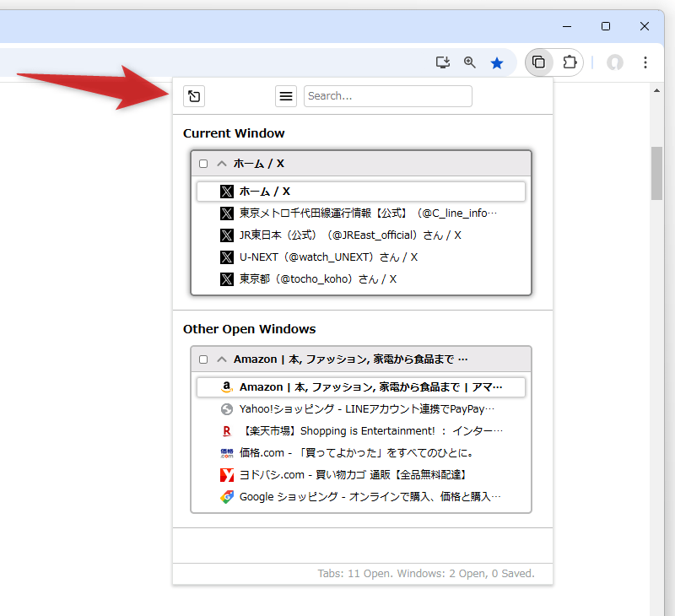
Task: Open the Chrome three-dot menu
Action: coord(645,62)
